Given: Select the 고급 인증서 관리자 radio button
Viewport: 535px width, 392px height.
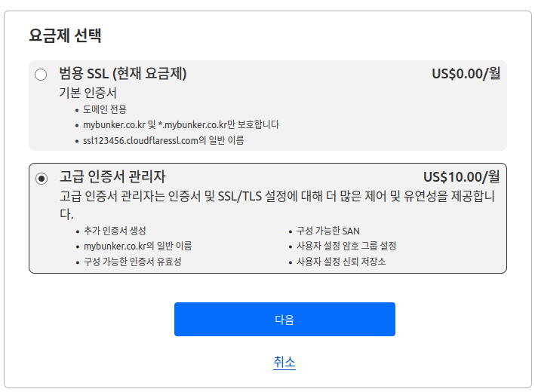Looking at the screenshot, I should pyautogui.click(x=41, y=178).
